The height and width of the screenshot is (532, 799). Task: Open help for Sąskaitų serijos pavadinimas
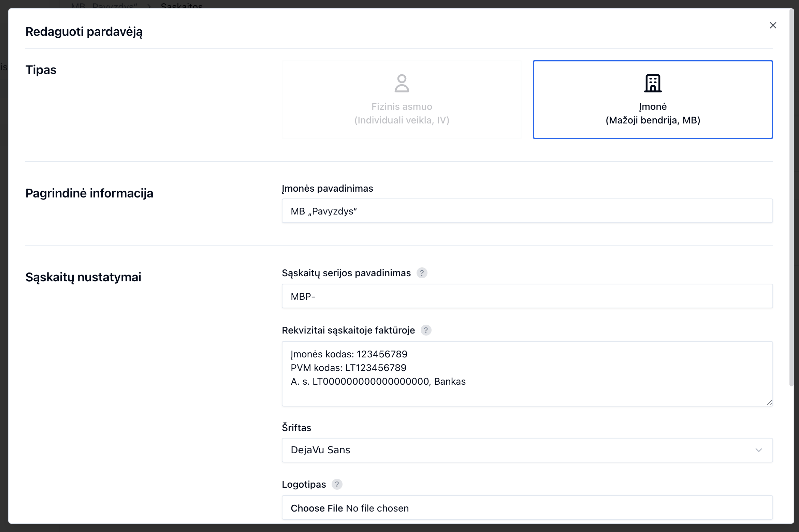(x=422, y=273)
